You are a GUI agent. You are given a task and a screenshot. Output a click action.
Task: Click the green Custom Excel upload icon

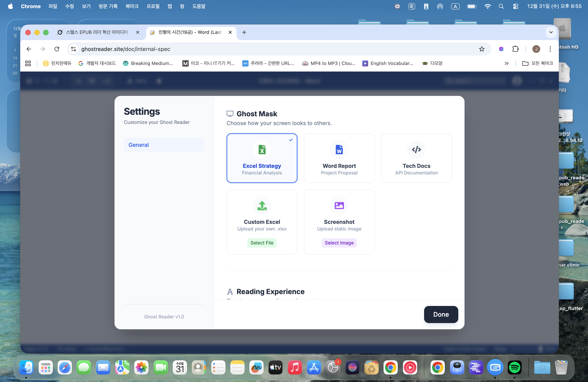coord(262,205)
